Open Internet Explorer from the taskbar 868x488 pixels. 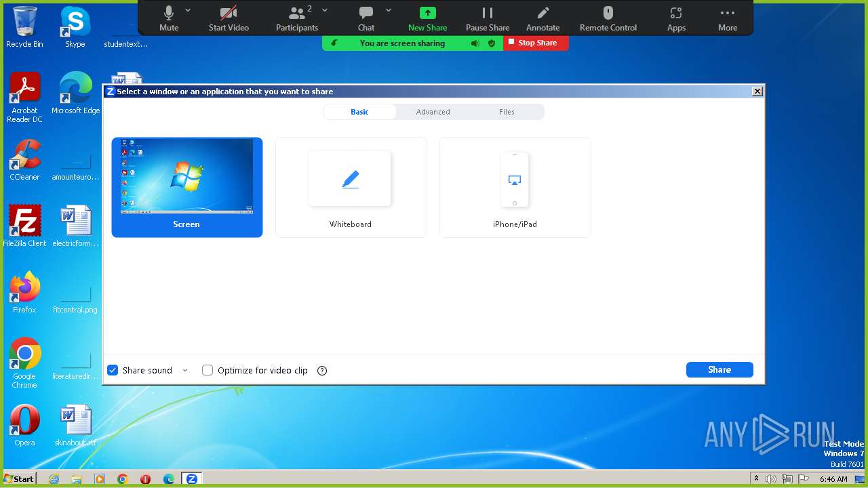click(54, 479)
